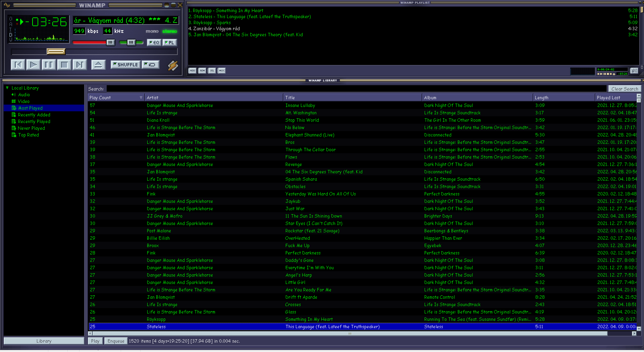Click the library vertical scrollbar down arrow
Viewport: 644px width, 352px height.
point(639,329)
